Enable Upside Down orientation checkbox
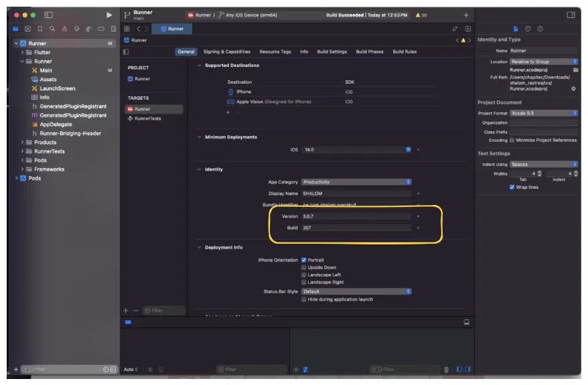 [303, 267]
